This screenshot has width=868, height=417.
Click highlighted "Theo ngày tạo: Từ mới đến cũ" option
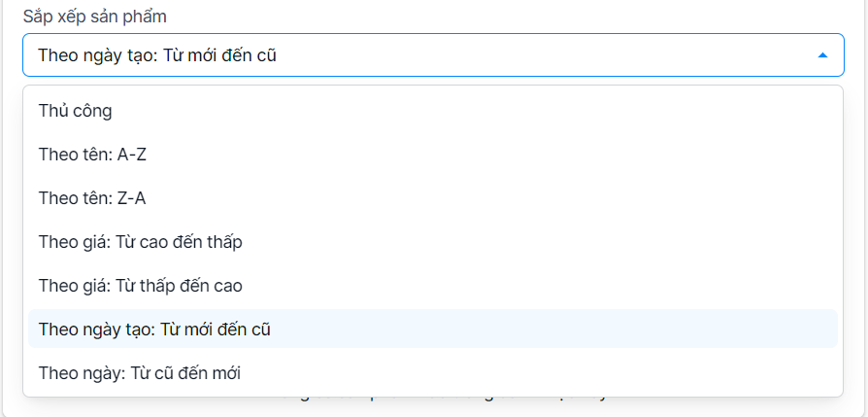[x=154, y=330]
